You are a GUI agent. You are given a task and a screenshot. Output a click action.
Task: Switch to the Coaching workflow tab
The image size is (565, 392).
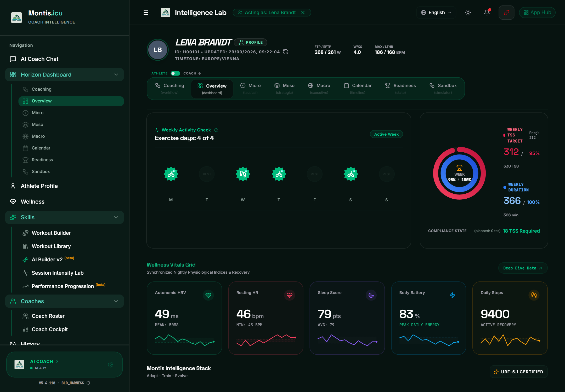tap(170, 89)
